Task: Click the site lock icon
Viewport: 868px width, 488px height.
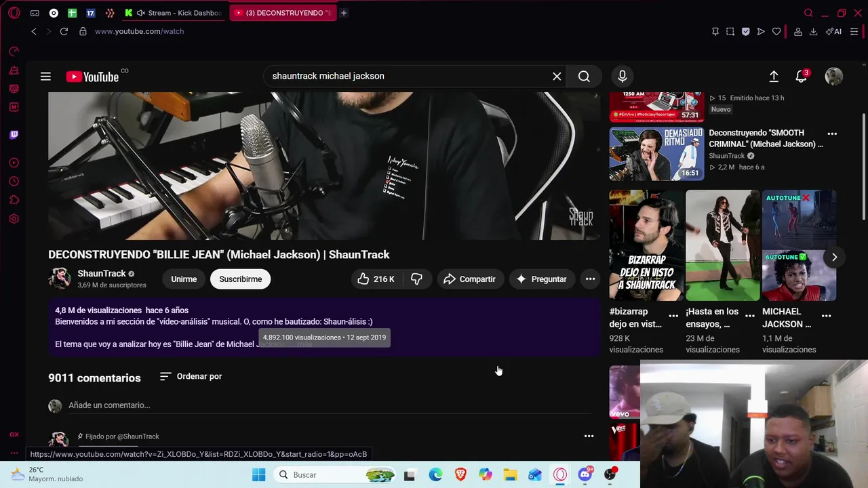Action: pos(83,31)
